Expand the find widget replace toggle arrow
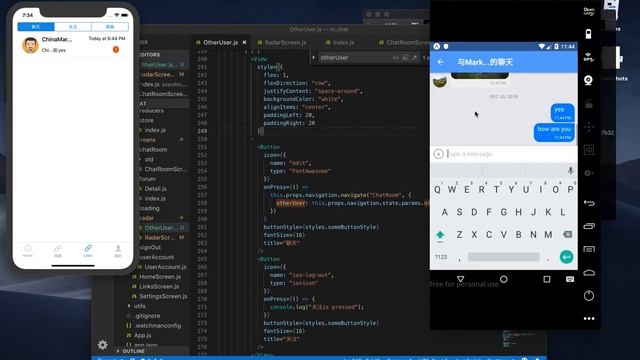 (x=313, y=58)
